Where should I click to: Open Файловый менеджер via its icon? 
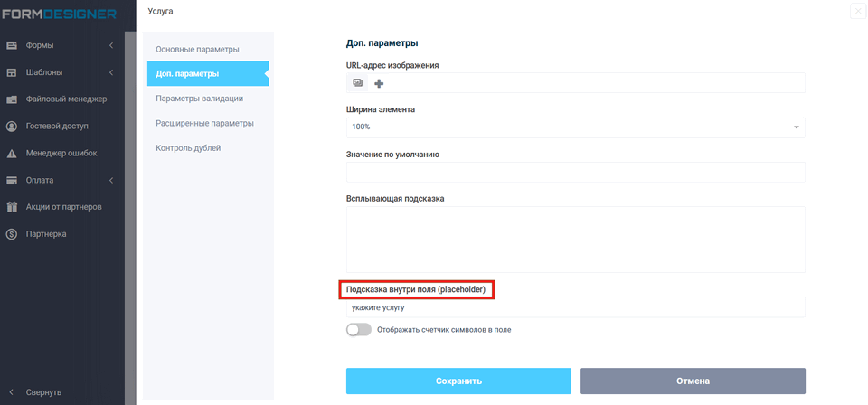click(13, 99)
